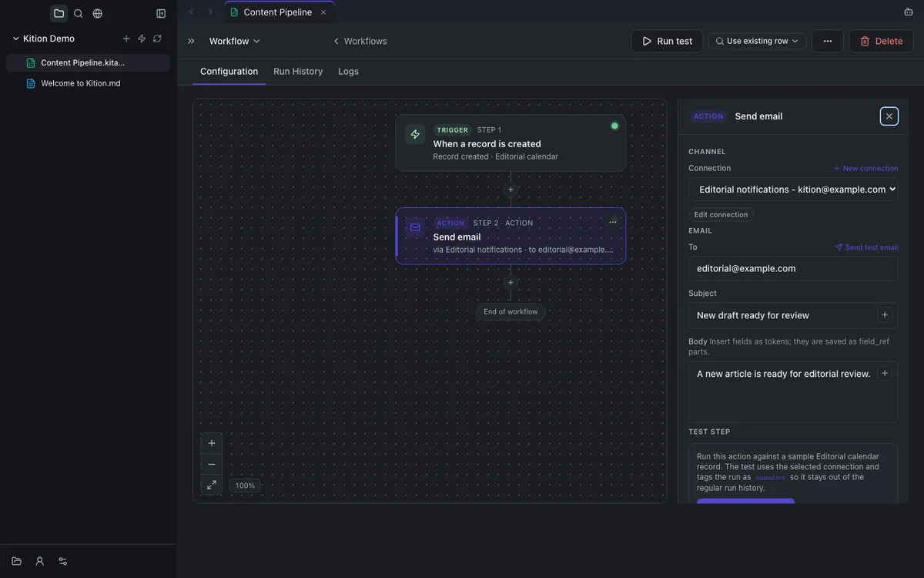The height and width of the screenshot is (578, 924).
Task: Add a step between trigger and action
Action: (x=511, y=190)
